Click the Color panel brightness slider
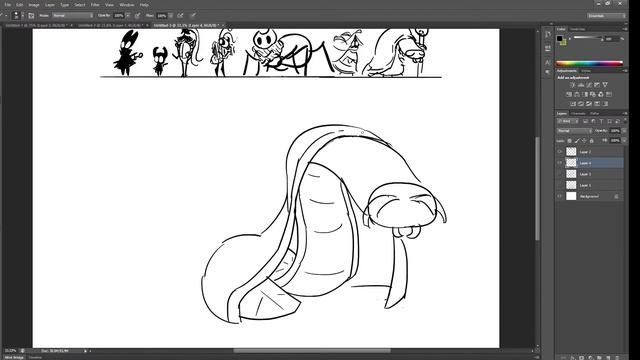The width and height of the screenshot is (640, 360). tap(588, 38)
